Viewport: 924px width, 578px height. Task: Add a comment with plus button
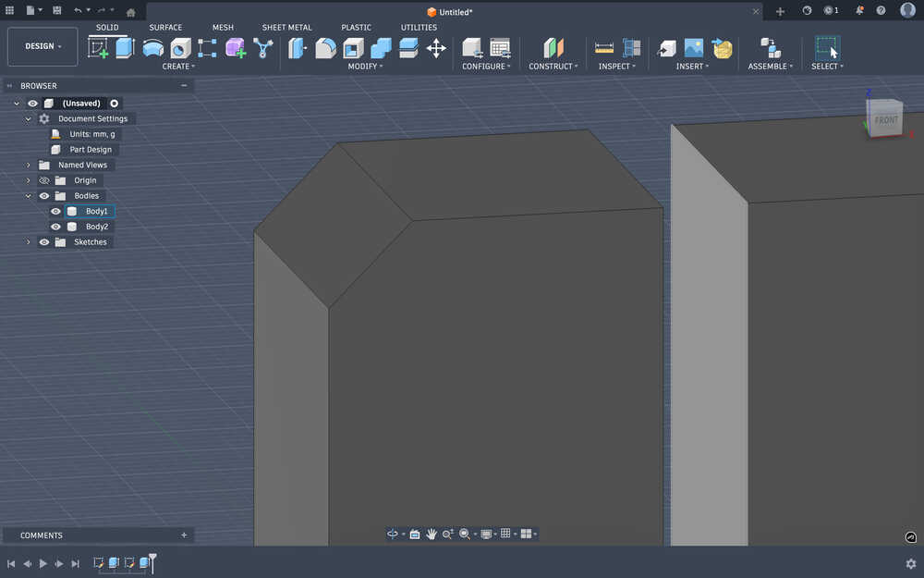click(184, 535)
